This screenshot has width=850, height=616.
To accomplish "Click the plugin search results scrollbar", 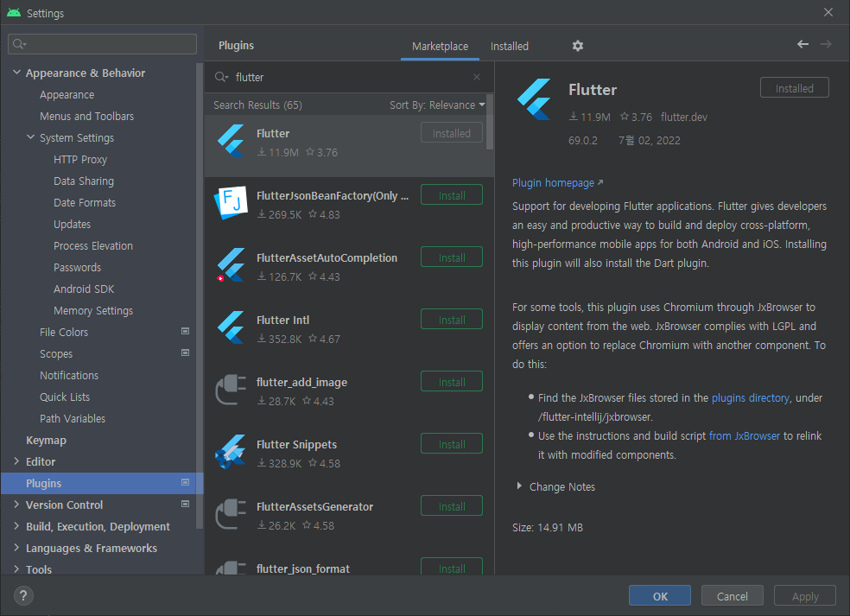I will (490, 122).
